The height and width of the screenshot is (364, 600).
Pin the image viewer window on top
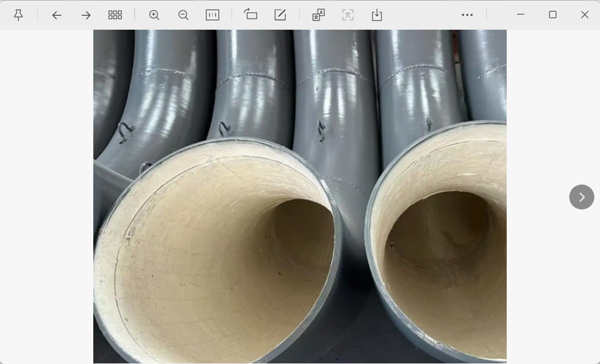coord(18,15)
